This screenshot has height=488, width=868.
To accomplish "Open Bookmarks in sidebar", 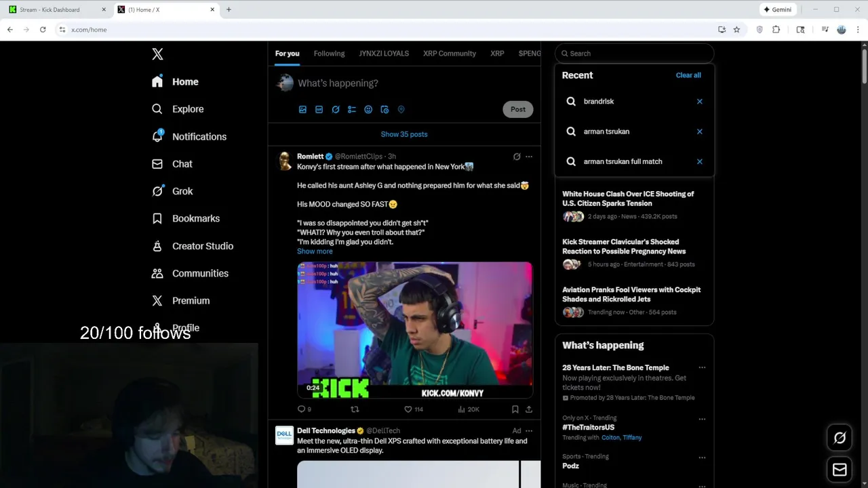I will [186, 218].
